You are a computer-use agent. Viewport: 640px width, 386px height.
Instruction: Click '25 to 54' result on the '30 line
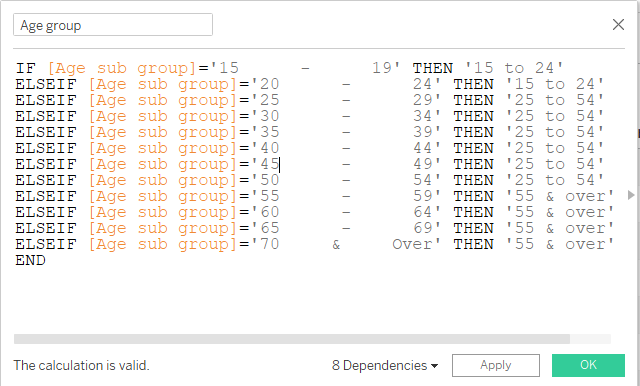tap(555, 116)
